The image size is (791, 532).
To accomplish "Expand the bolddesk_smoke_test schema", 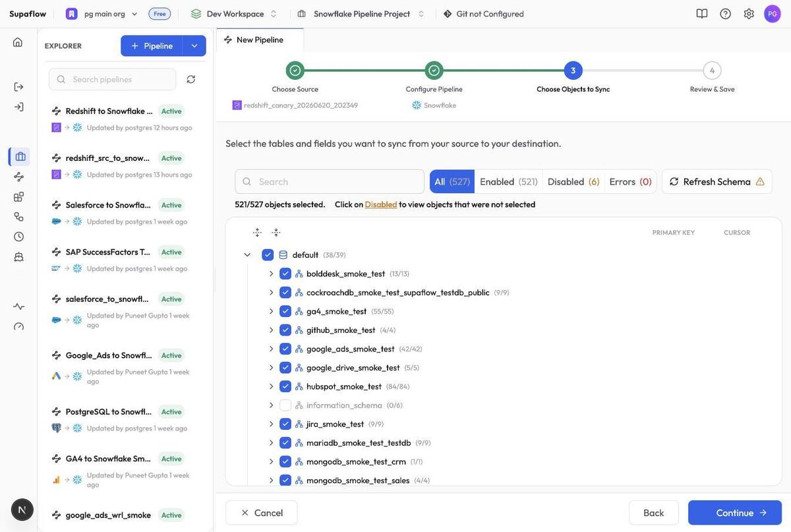I will click(x=271, y=274).
